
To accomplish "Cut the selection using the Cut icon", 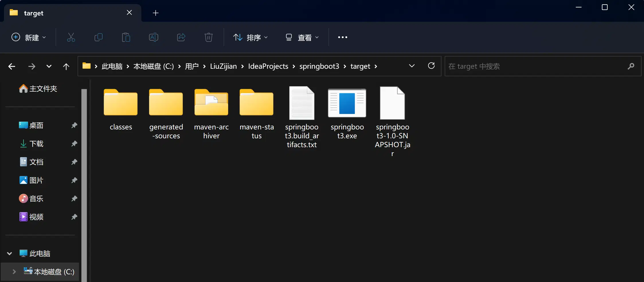I will pos(71,37).
